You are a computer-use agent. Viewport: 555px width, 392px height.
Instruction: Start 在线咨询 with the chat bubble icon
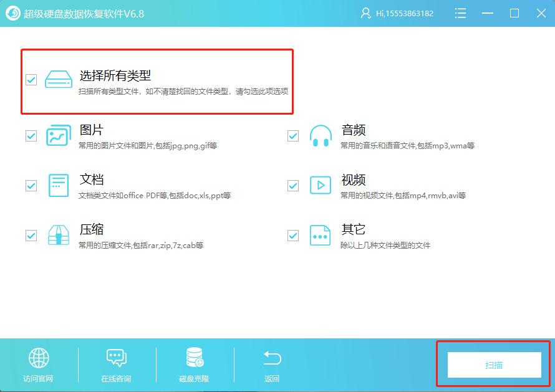[x=117, y=358]
